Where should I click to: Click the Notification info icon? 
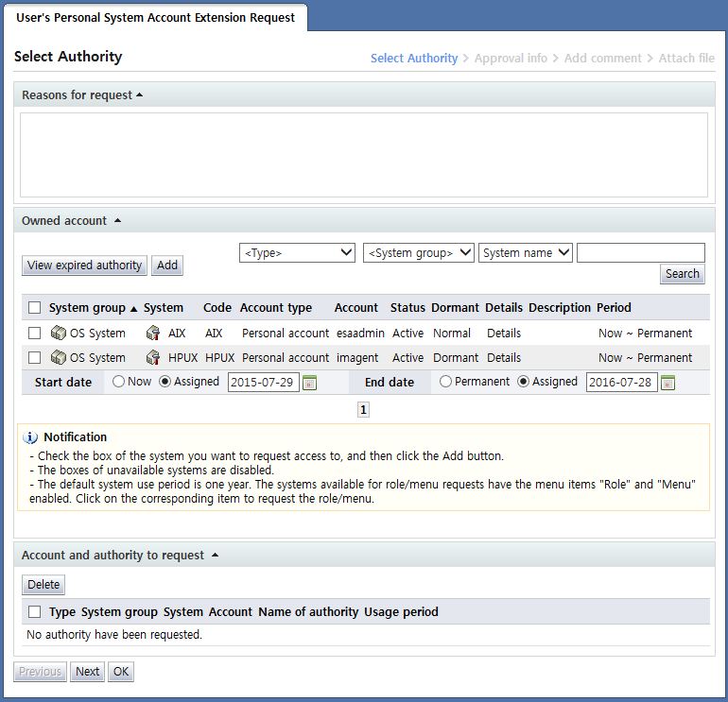pyautogui.click(x=30, y=437)
